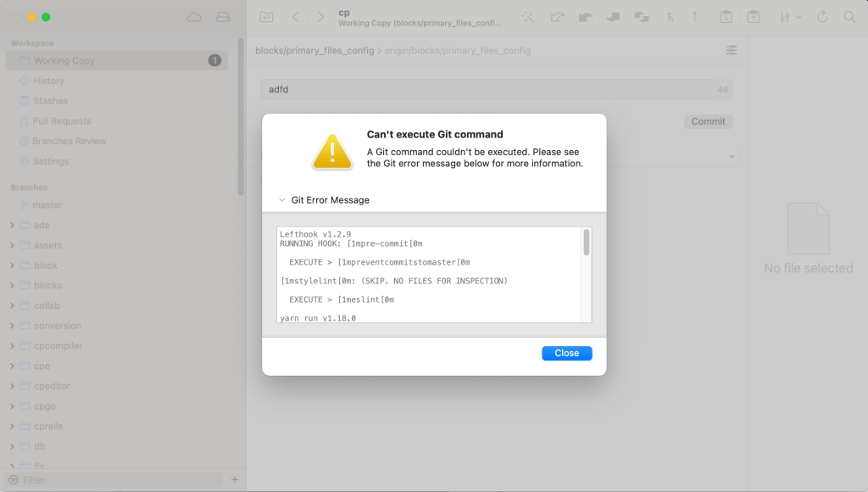This screenshot has height=492, width=868.
Task: Open the Git-Flow toolbar dropdown
Action: (790, 17)
